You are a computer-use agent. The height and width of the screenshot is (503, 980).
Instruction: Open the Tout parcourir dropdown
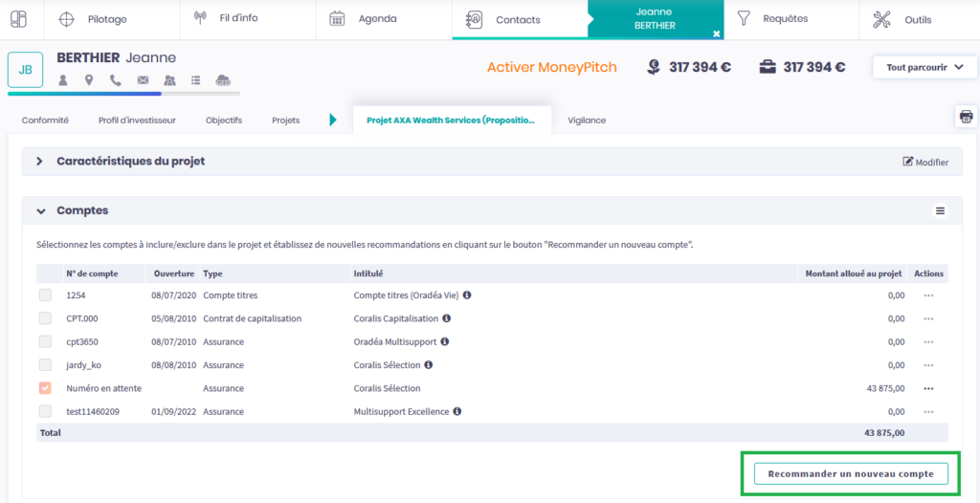coord(924,68)
